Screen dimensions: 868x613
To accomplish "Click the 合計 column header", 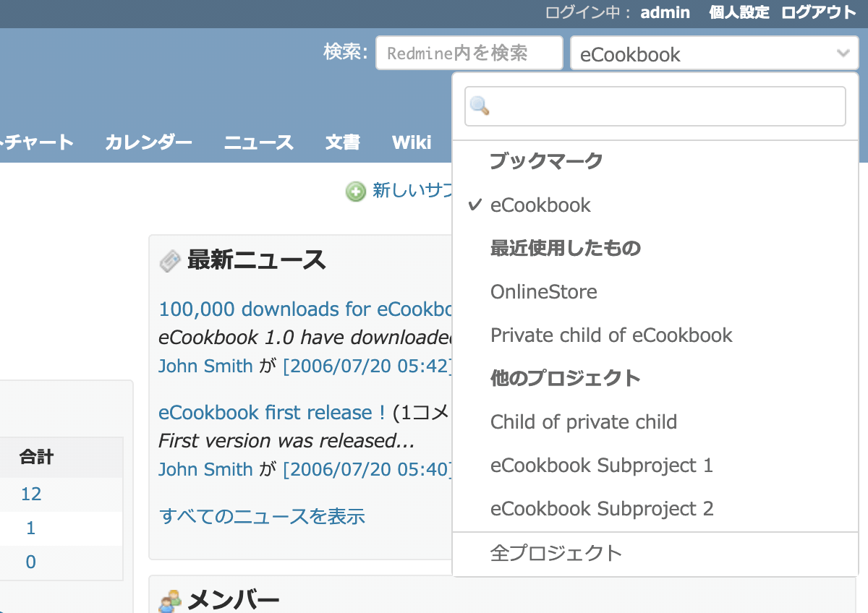I will click(x=36, y=458).
